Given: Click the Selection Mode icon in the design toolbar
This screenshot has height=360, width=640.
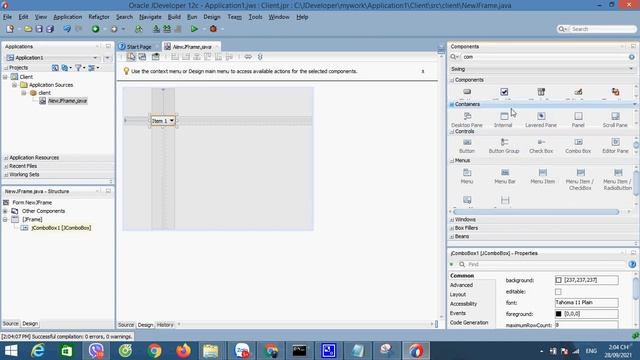Looking at the screenshot, I should [x=131, y=57].
